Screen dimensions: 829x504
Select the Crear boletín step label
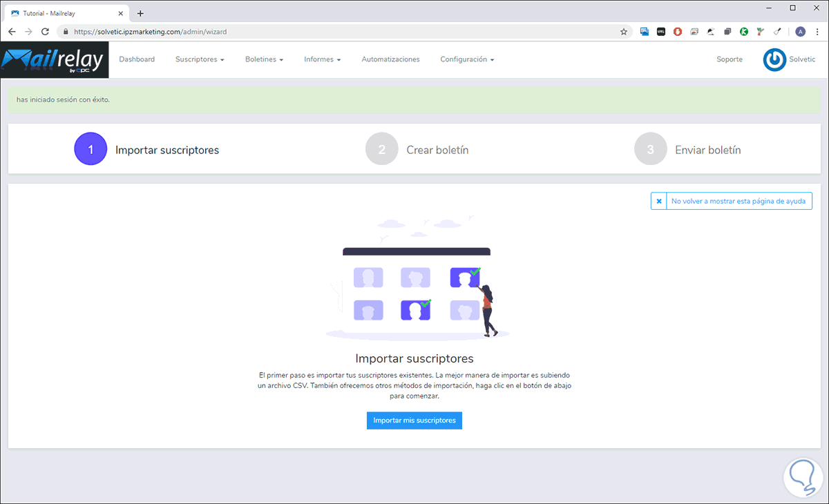click(437, 150)
